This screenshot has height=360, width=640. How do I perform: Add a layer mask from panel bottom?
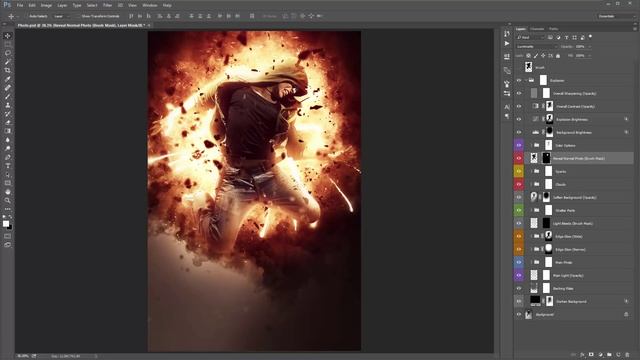[591, 355]
